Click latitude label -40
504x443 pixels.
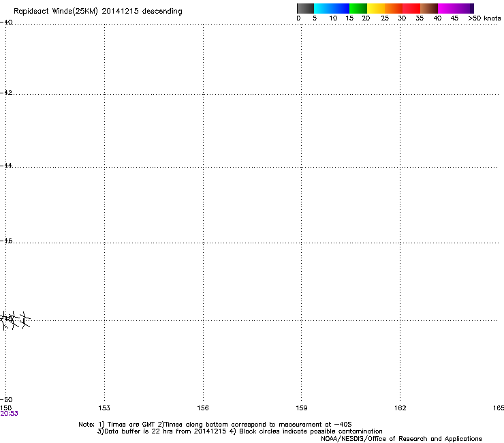point(6,22)
